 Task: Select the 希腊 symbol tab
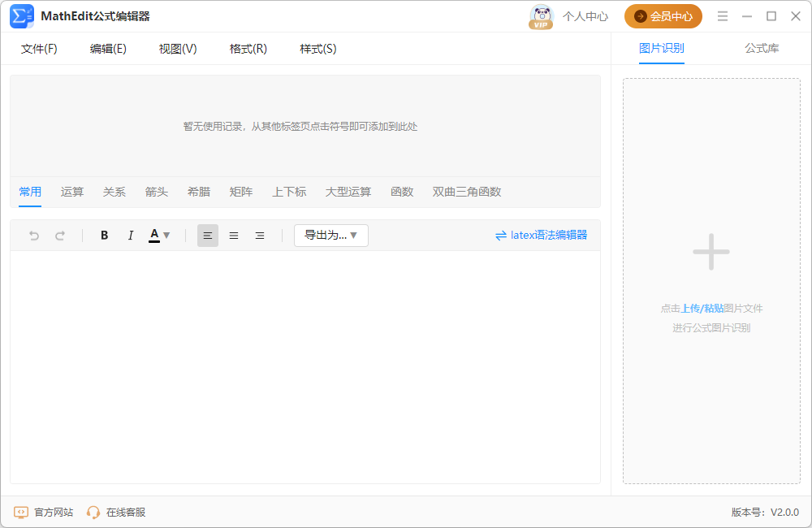click(199, 192)
